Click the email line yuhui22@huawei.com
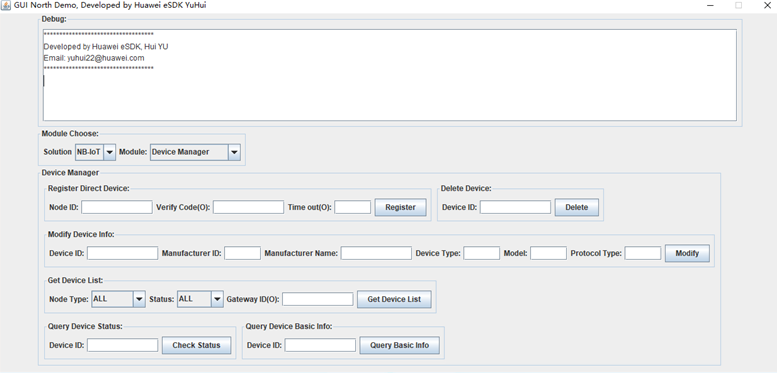This screenshot has width=777, height=373. pyautogui.click(x=94, y=58)
